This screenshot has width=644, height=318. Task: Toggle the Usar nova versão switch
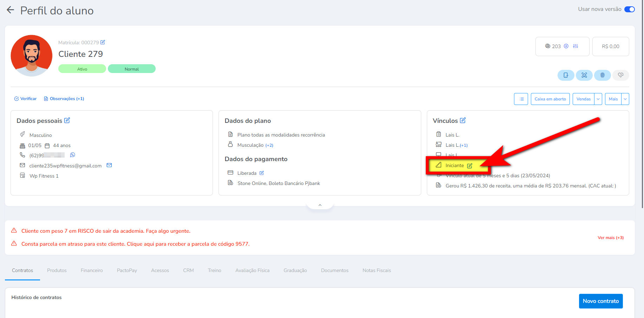pyautogui.click(x=629, y=9)
